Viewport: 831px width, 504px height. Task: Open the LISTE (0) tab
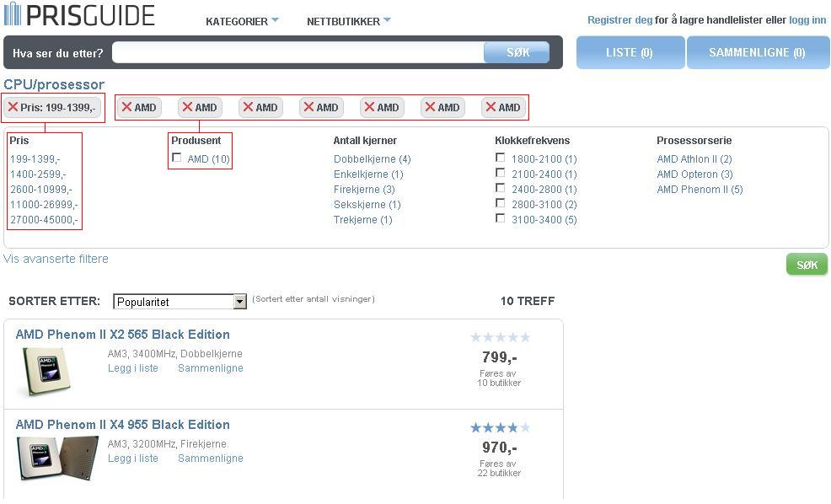[630, 52]
